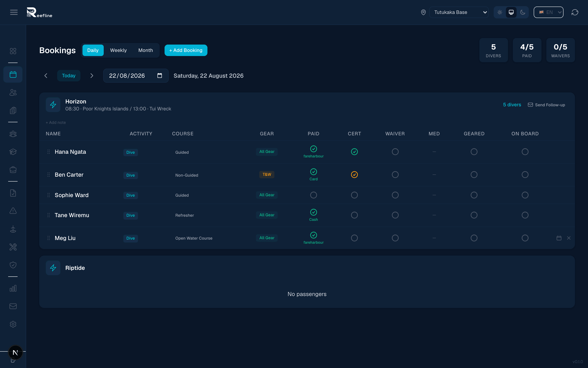Click drag handle for Ben Carter
The image size is (588, 368).
tap(49, 175)
